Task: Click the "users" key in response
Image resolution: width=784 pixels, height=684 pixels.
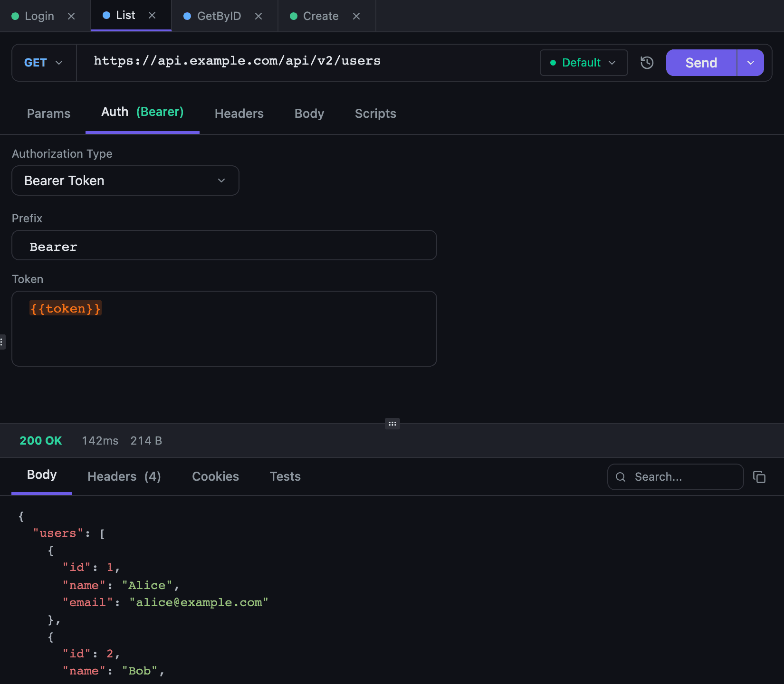Action: [58, 533]
